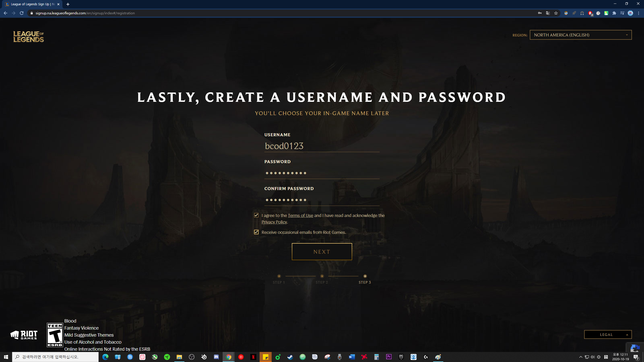Click the League of Legends logo

(28, 37)
